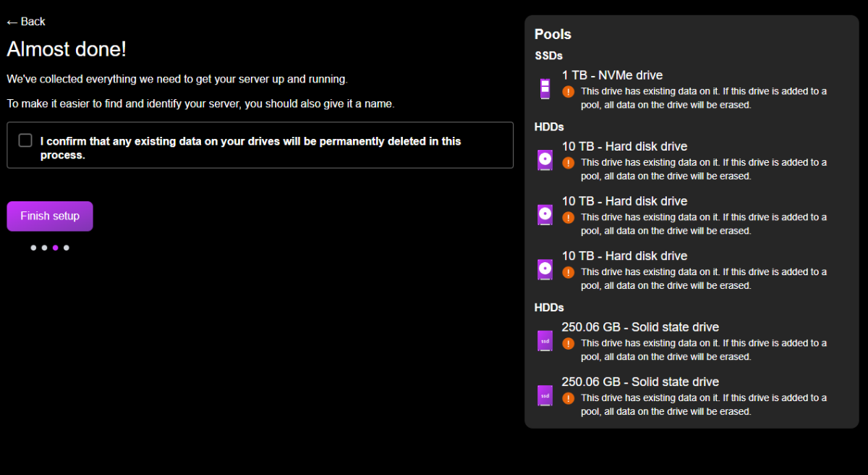Image resolution: width=868 pixels, height=475 pixels.
Task: Click the first 10 TB hard disk icon
Action: [545, 160]
